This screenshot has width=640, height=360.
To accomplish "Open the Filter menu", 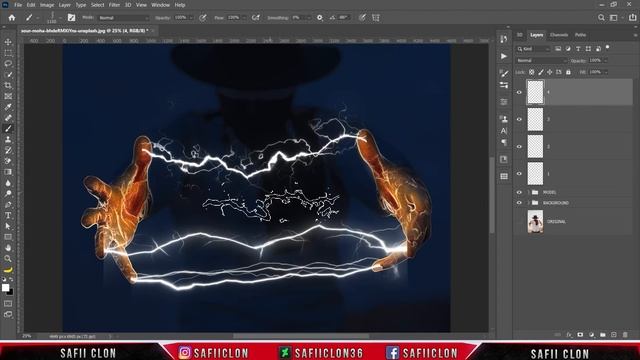I will pos(114,5).
